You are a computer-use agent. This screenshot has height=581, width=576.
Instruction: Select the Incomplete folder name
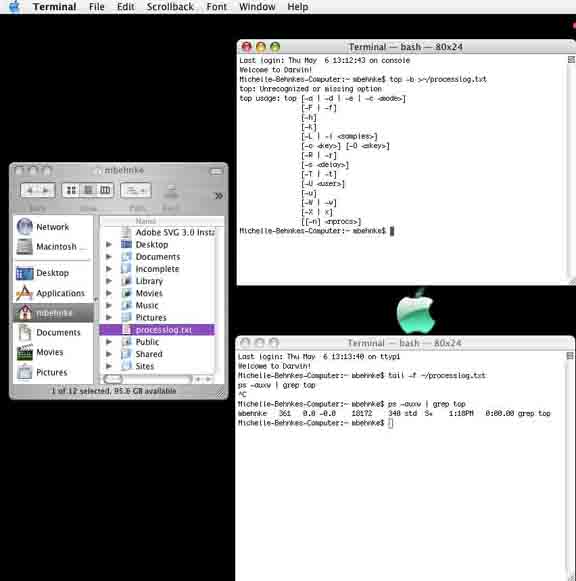point(157,269)
